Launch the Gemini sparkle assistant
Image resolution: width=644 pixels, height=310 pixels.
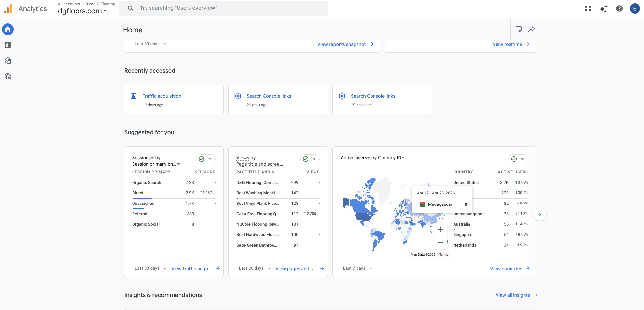tap(603, 8)
